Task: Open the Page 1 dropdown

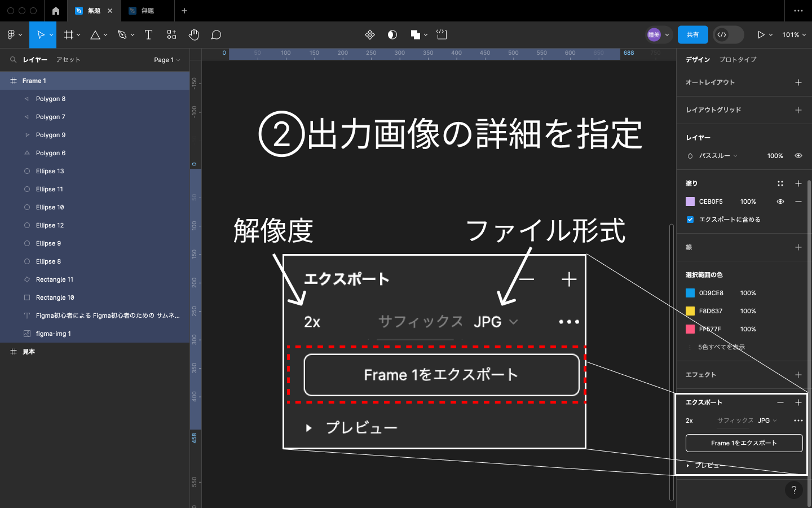Action: (x=167, y=60)
